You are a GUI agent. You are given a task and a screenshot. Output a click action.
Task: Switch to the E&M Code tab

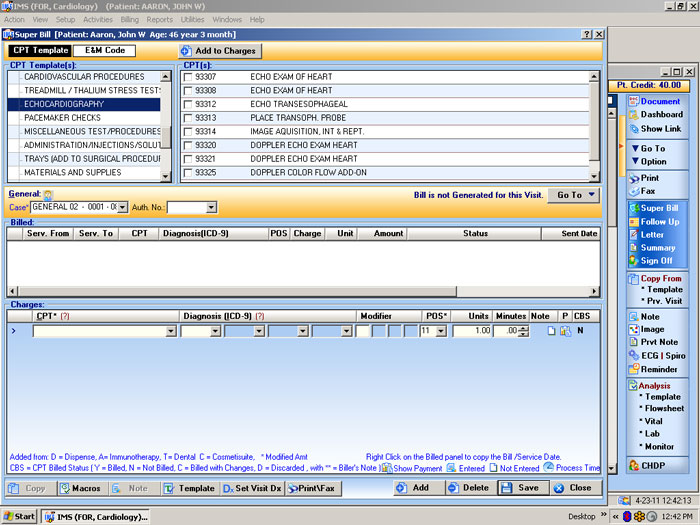pos(104,50)
